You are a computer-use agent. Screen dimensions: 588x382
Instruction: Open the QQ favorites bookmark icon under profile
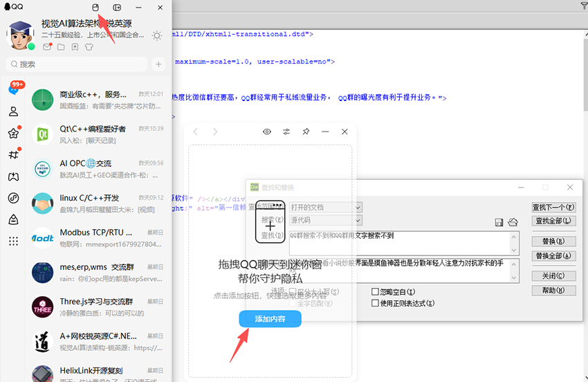click(75, 47)
